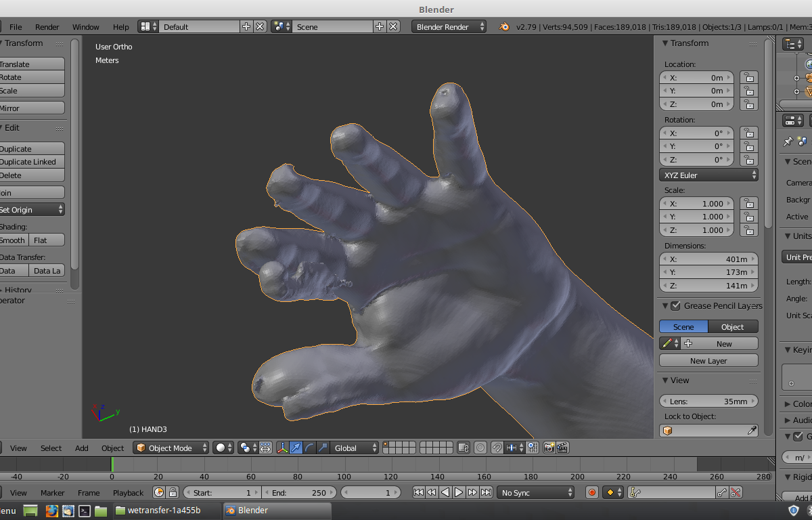This screenshot has width=812, height=520.
Task: Click the Blender logo in info header
Action: point(504,26)
